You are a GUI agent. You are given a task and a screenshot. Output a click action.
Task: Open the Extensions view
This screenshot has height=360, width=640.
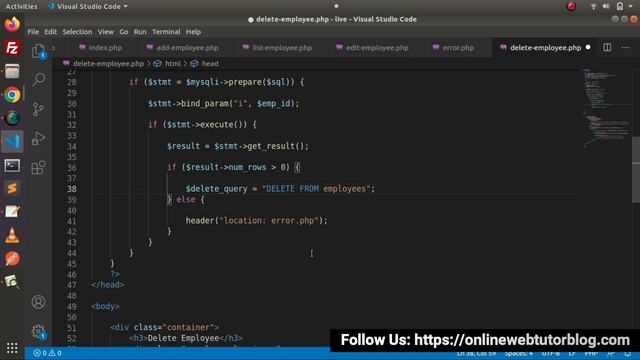click(x=38, y=167)
